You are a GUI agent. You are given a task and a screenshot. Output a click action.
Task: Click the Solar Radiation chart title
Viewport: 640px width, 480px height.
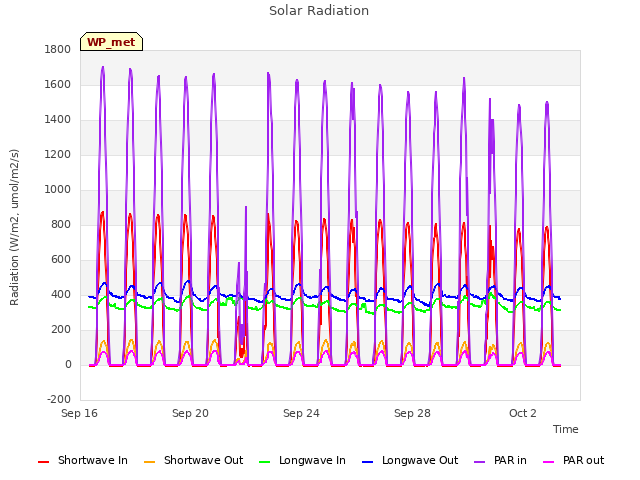coord(319,11)
